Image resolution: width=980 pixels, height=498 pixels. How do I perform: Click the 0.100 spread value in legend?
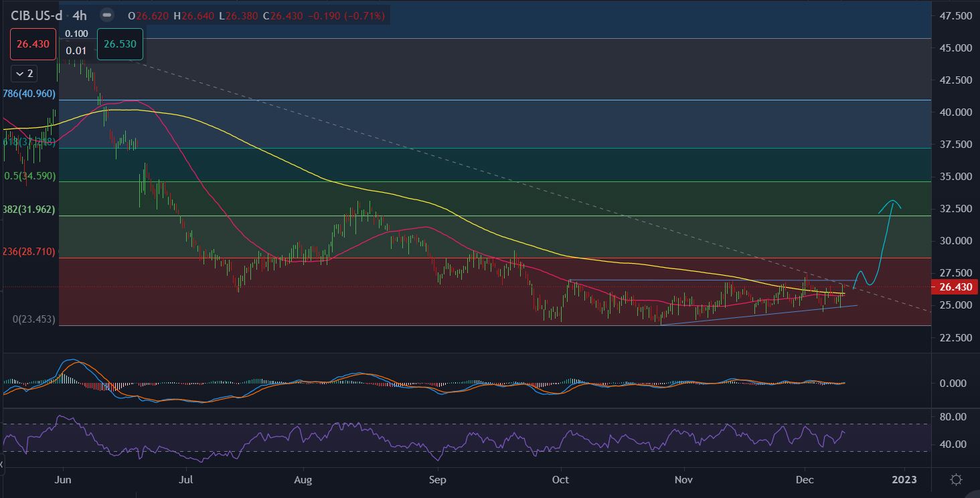coord(76,33)
